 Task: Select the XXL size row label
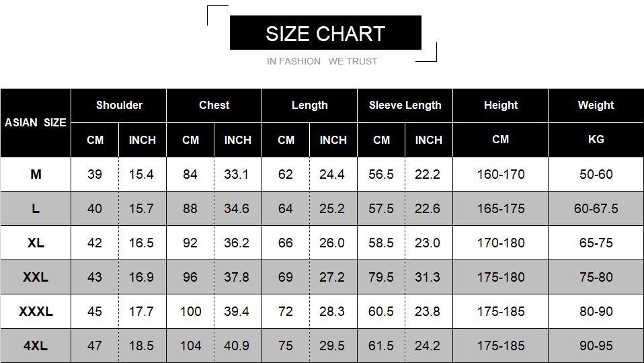(36, 277)
